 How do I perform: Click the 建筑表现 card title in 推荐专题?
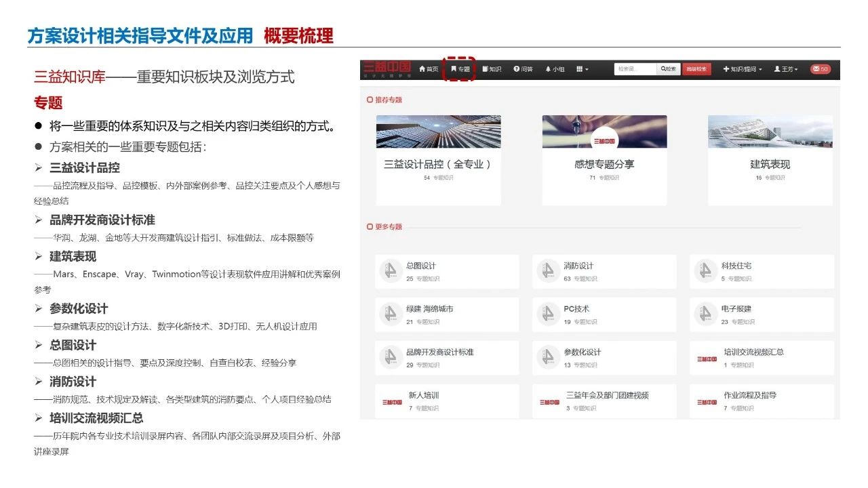[770, 164]
